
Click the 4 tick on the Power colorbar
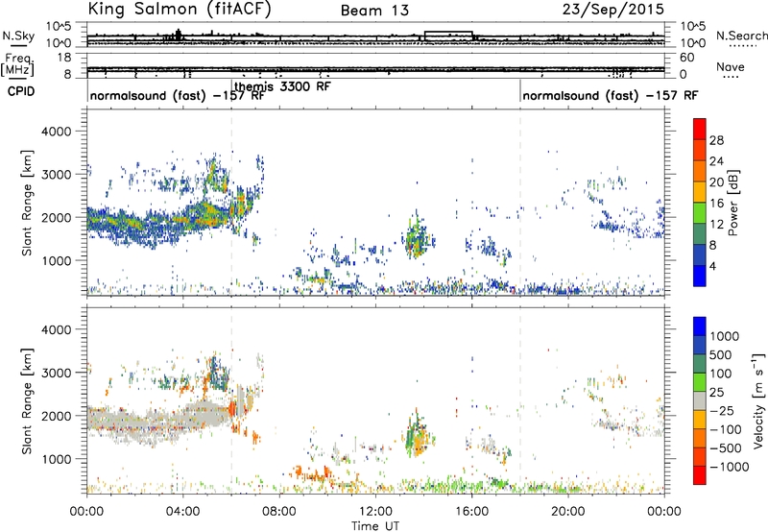tap(712, 266)
